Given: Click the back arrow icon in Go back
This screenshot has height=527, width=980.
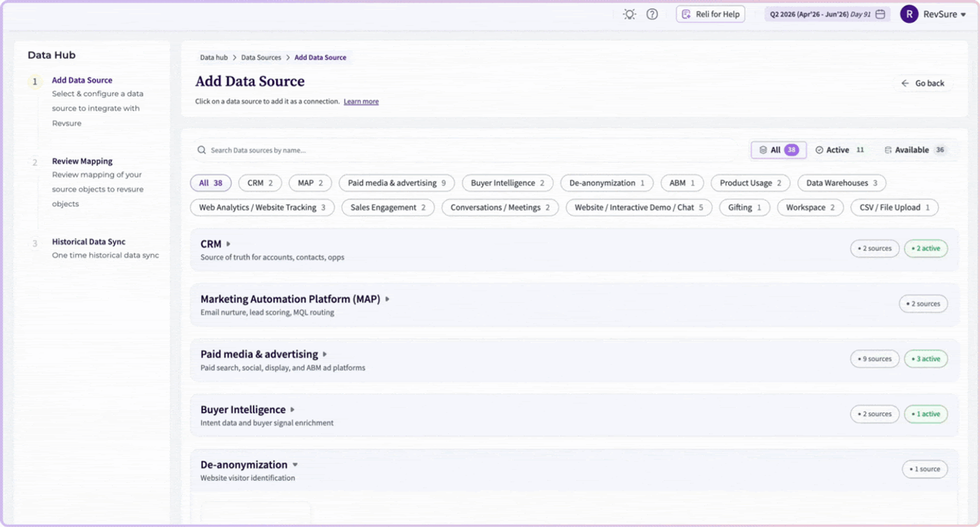Looking at the screenshot, I should pos(906,83).
